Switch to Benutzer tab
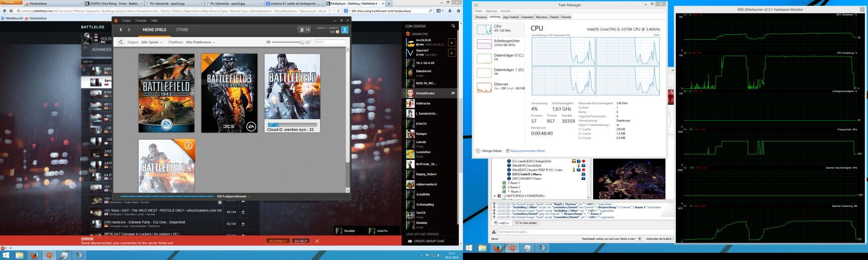Image resolution: width=868 pixels, height=260 pixels. click(542, 17)
